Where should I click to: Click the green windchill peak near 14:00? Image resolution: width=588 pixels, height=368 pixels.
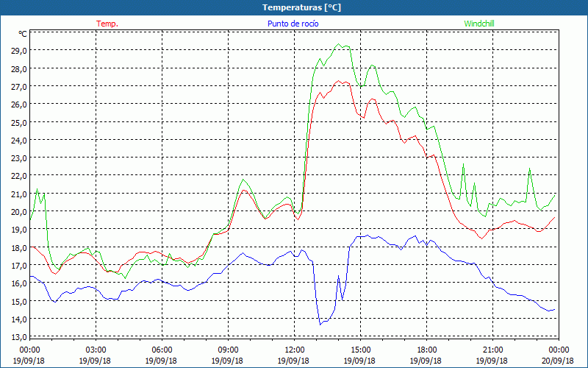click(x=339, y=44)
